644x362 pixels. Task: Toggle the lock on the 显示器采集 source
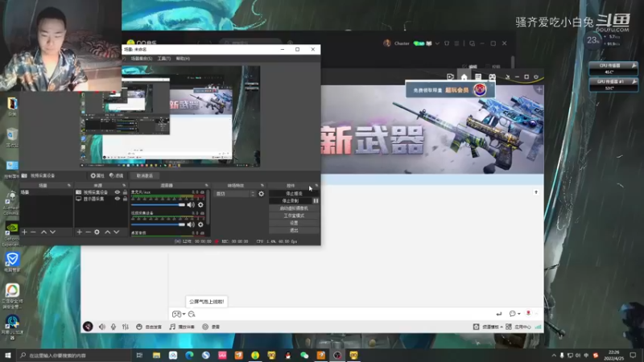click(x=125, y=199)
